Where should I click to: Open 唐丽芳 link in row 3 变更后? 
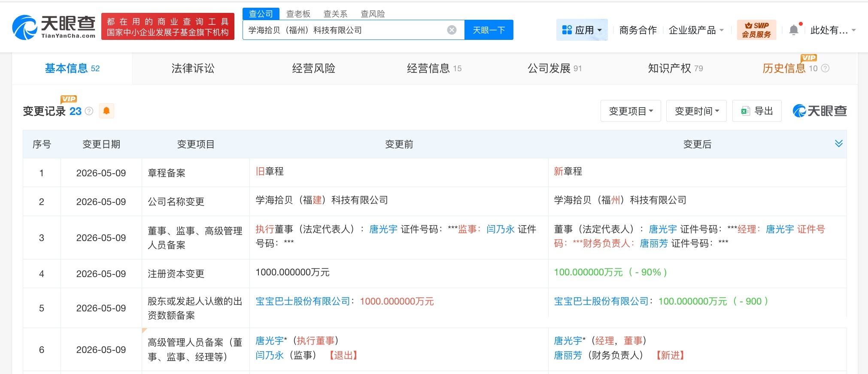pos(654,244)
